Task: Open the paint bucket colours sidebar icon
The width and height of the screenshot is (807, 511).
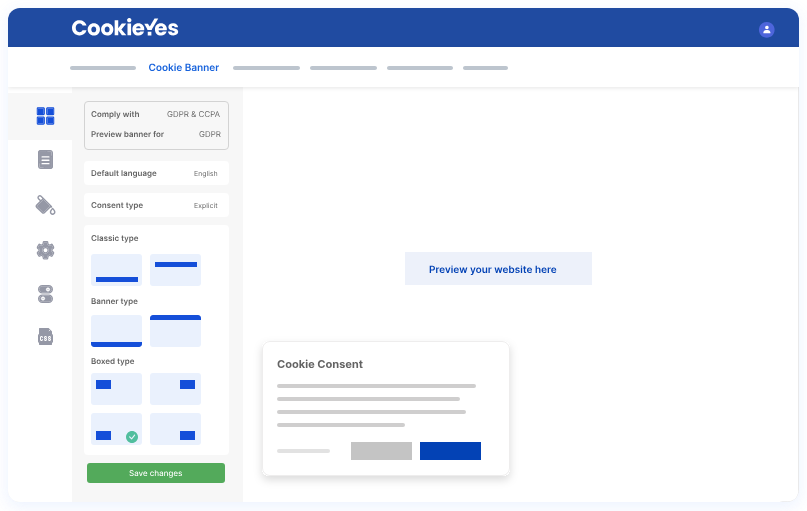Action: point(45,205)
